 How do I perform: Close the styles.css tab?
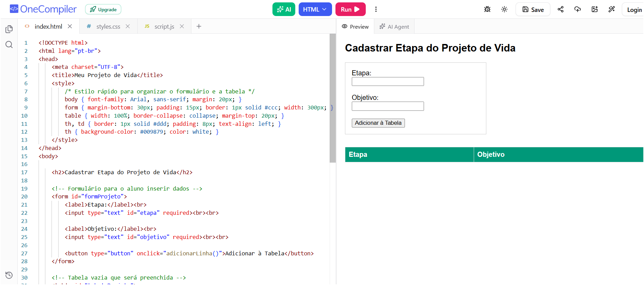[x=128, y=26]
